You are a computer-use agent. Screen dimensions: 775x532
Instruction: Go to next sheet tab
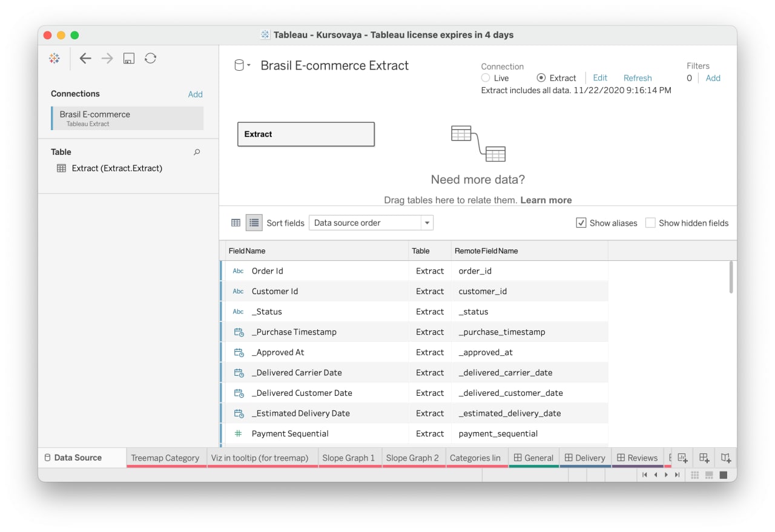(x=667, y=475)
